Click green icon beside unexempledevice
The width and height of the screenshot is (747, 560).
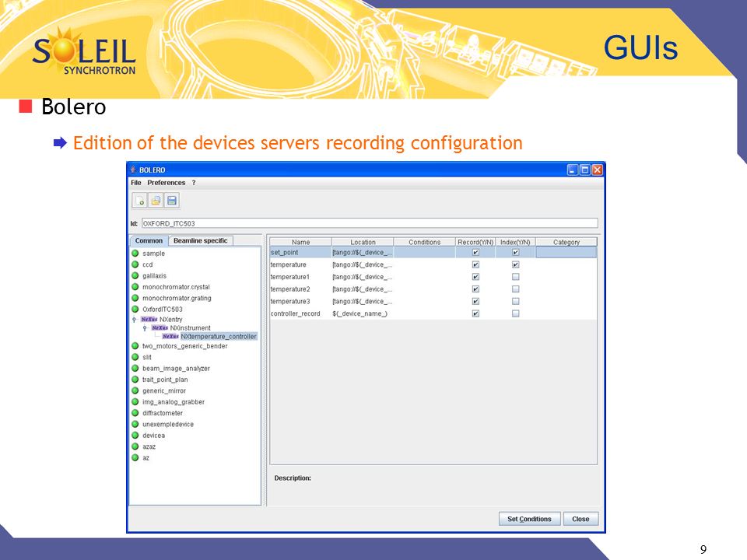coord(135,425)
